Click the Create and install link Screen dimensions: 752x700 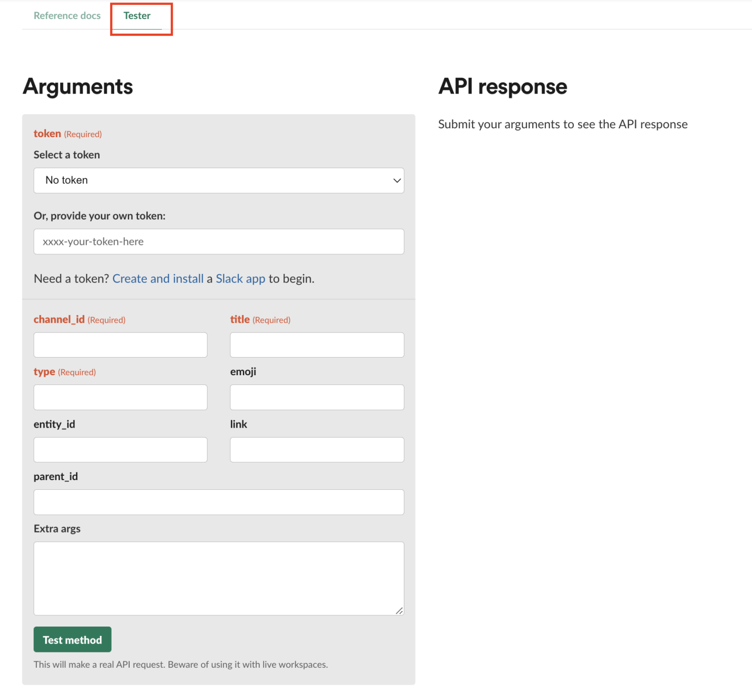coord(158,278)
